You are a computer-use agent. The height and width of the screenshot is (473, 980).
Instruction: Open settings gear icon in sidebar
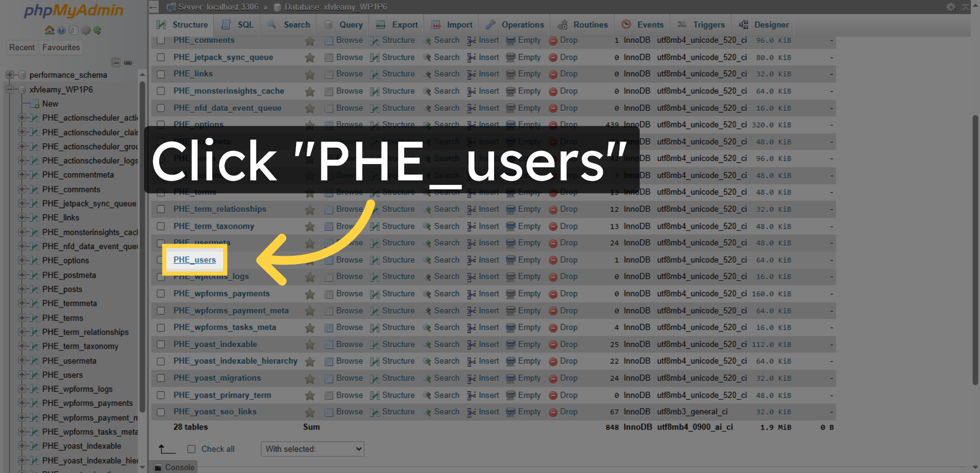pyautogui.click(x=85, y=30)
